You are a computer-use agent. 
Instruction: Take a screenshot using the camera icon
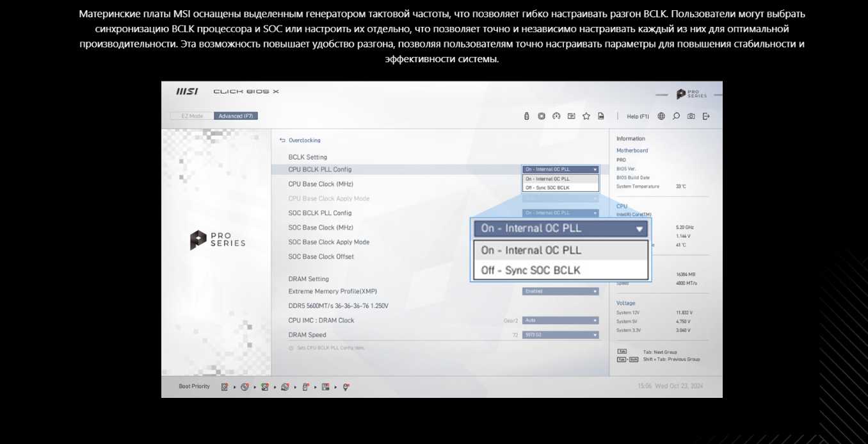pyautogui.click(x=691, y=116)
